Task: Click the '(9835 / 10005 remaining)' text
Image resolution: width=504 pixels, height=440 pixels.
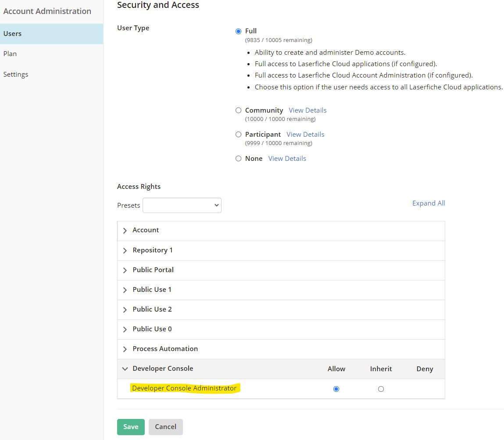Action: coord(279,40)
